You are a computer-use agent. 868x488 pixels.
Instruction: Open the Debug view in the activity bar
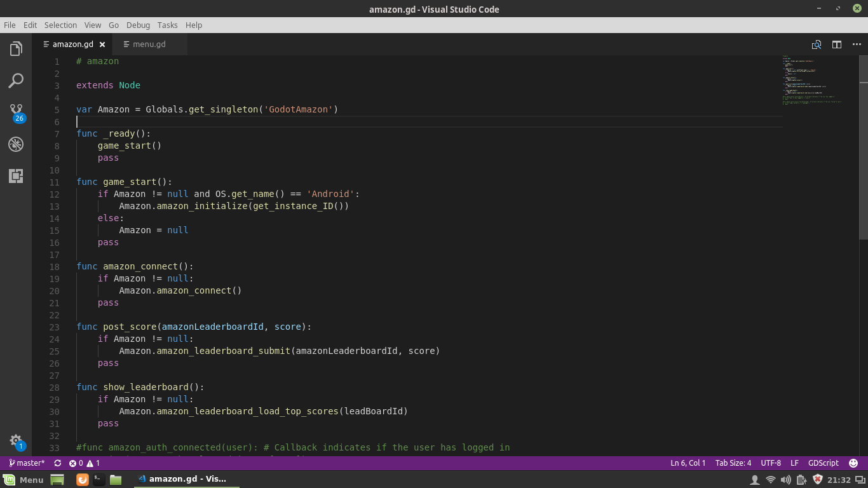click(x=16, y=144)
